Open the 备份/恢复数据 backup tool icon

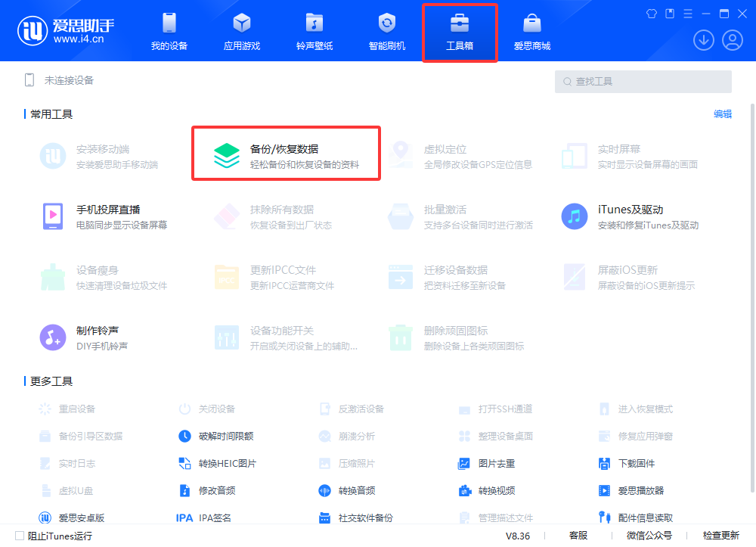[226, 156]
